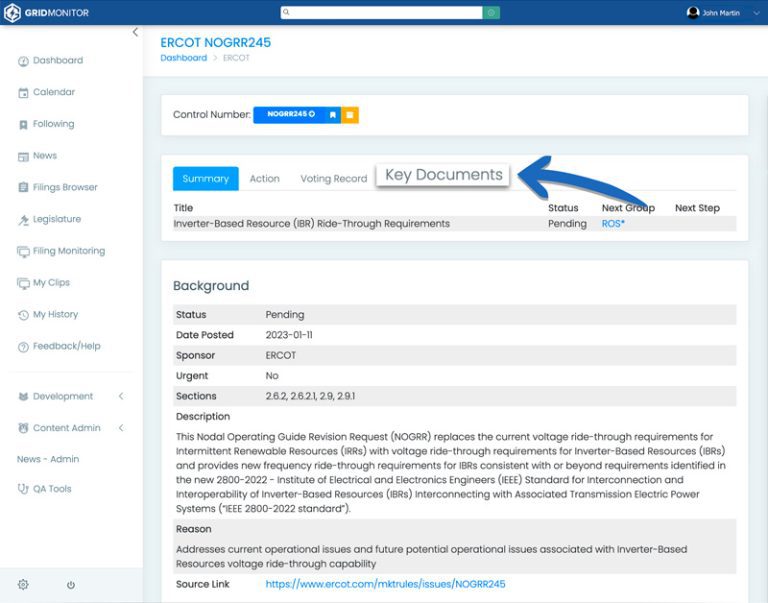Open QA Tools stethoscope icon
Screen dimensions: 768x603
point(23,489)
